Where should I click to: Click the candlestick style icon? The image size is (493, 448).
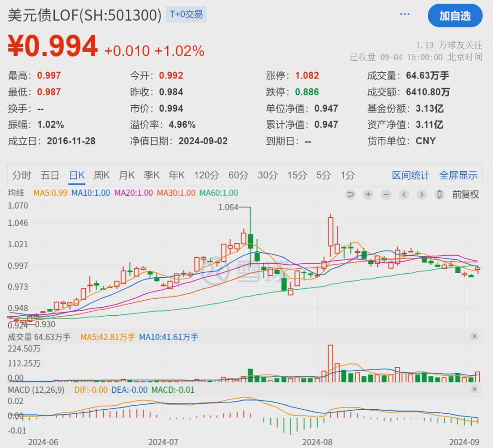tap(440, 194)
